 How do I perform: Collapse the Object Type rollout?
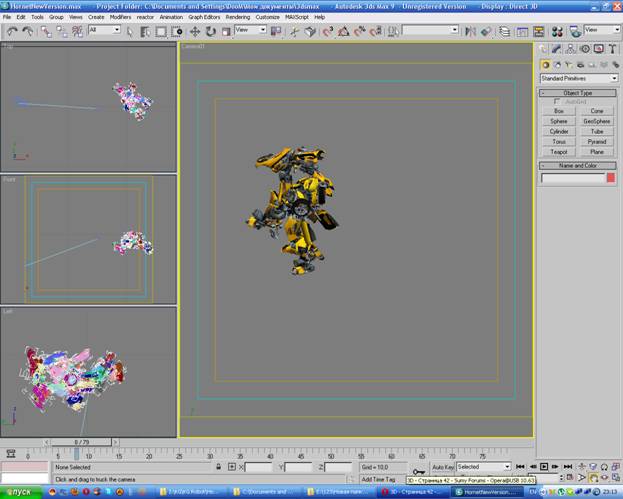[578, 93]
